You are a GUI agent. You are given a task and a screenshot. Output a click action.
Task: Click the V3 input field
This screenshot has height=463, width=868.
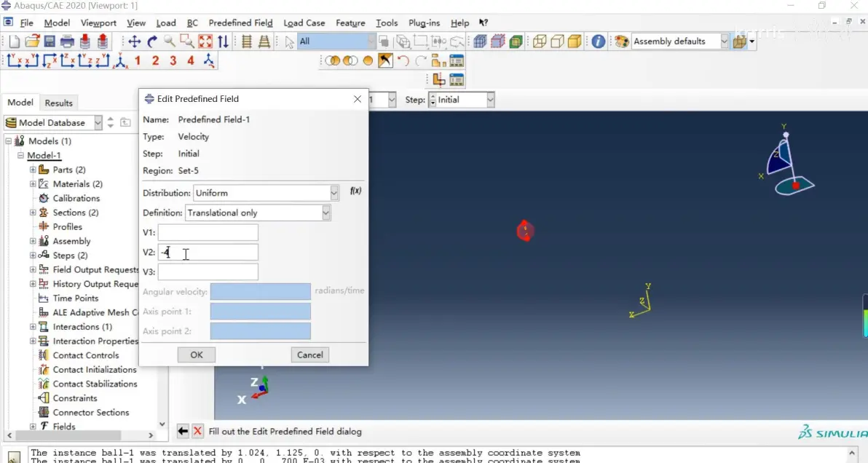coord(208,272)
